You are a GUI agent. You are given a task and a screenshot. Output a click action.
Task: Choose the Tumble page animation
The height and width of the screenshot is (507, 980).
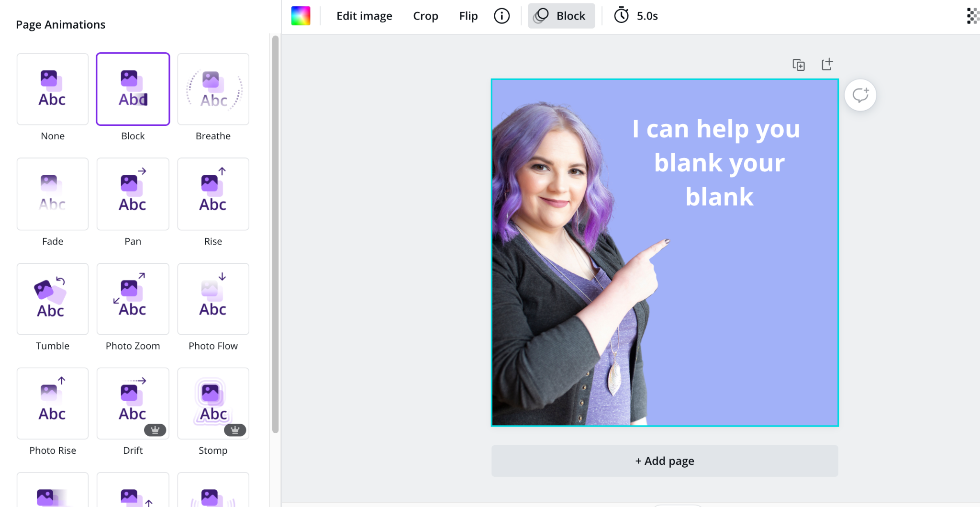point(53,299)
